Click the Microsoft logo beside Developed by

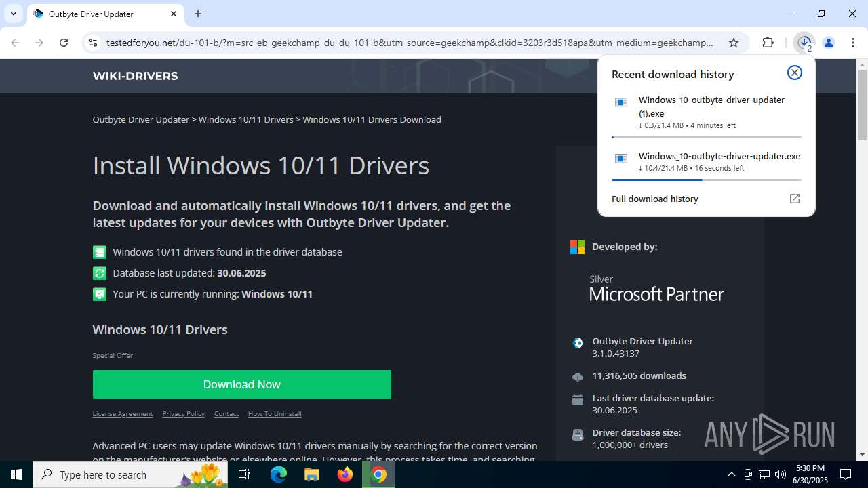pos(577,247)
